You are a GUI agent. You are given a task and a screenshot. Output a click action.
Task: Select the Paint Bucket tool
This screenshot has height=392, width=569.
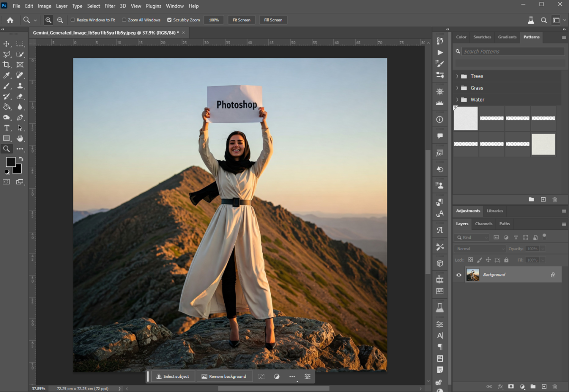(x=7, y=107)
